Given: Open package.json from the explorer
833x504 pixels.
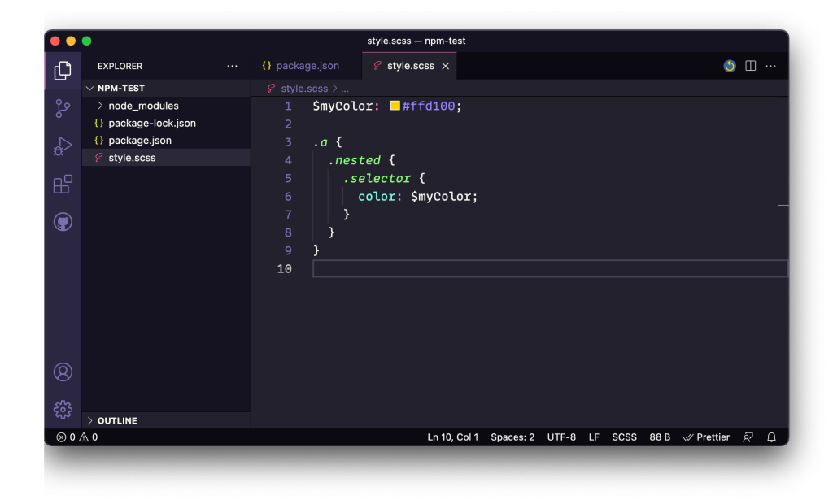Looking at the screenshot, I should [166, 140].
